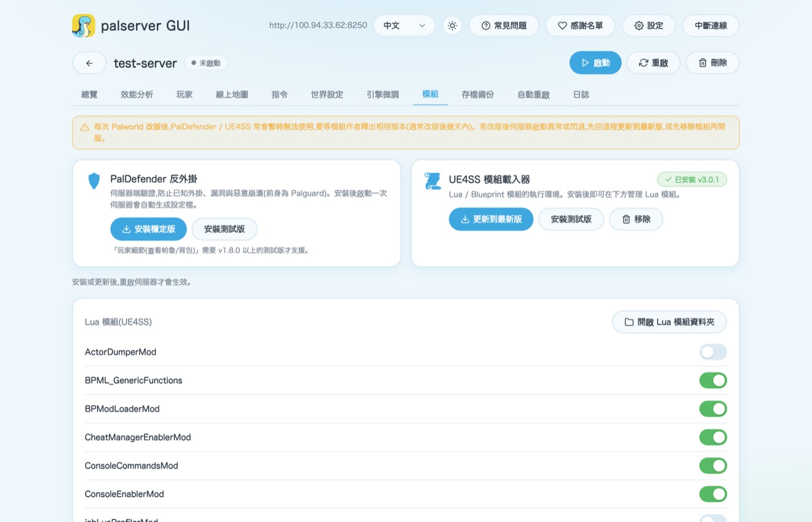Click the UE4SS scroll icon
The width and height of the screenshot is (812, 522).
(x=432, y=181)
